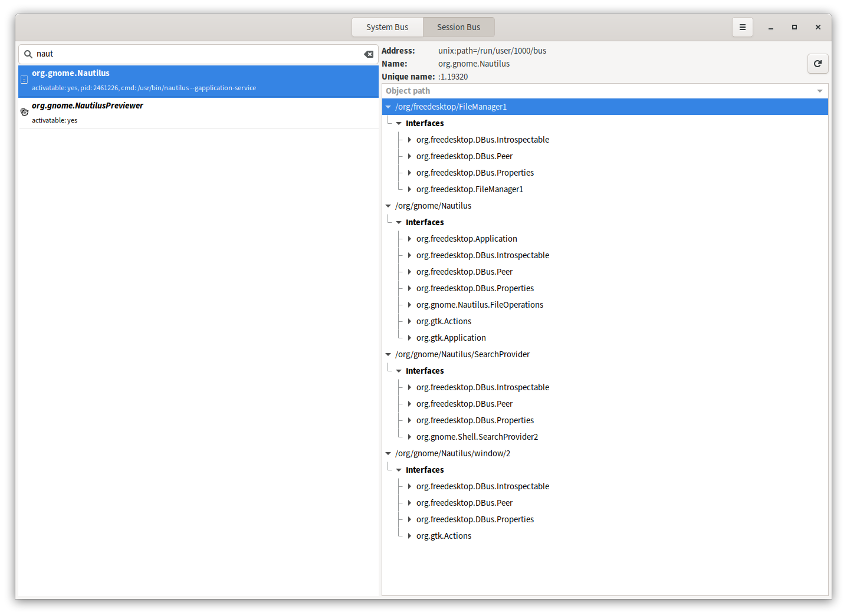Screen dimensions: 847x616
Task: Select org.gtk.Actions directly under /org/gnome/Nautilus
Action: tap(444, 321)
